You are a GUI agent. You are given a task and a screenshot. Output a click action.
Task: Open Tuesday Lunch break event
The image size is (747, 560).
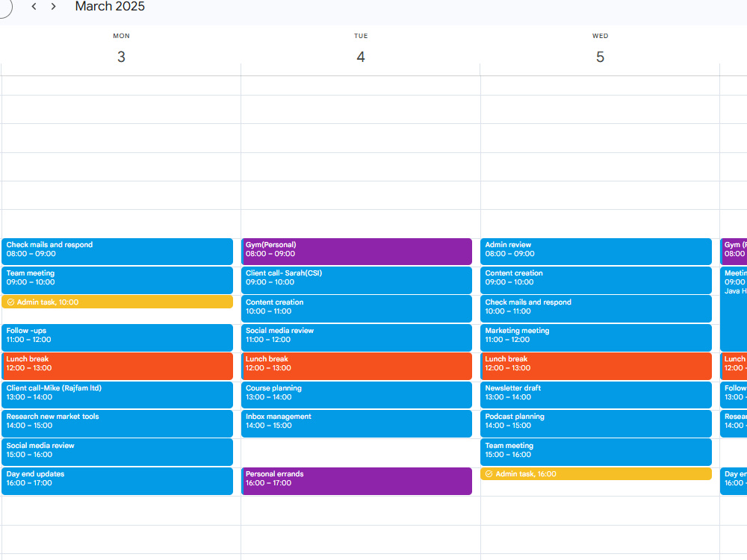pos(357,366)
